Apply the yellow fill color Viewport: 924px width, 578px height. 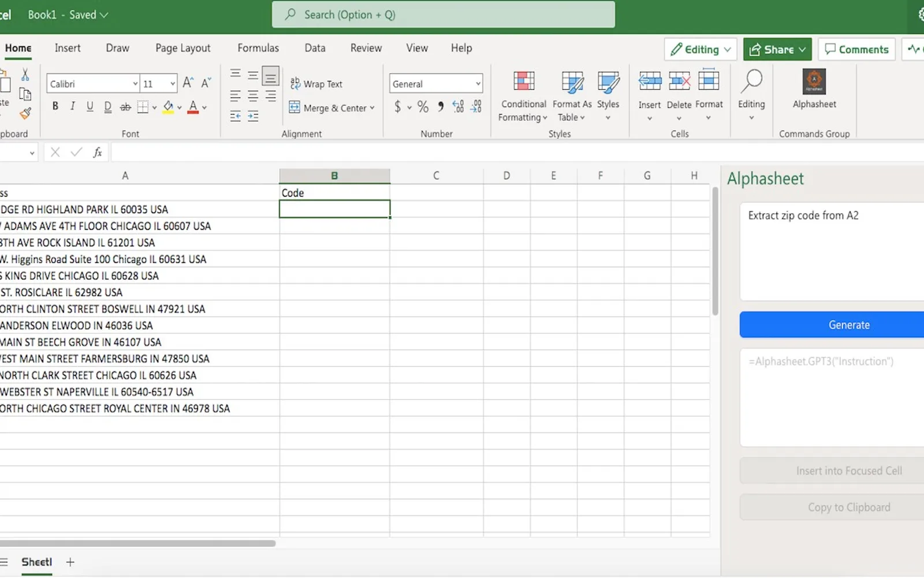pos(168,107)
